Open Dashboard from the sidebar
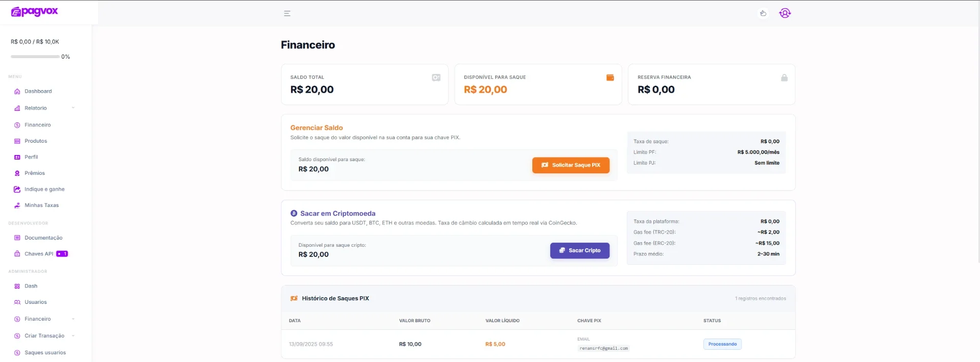Screen dimensions: 980x362 click(x=38, y=92)
